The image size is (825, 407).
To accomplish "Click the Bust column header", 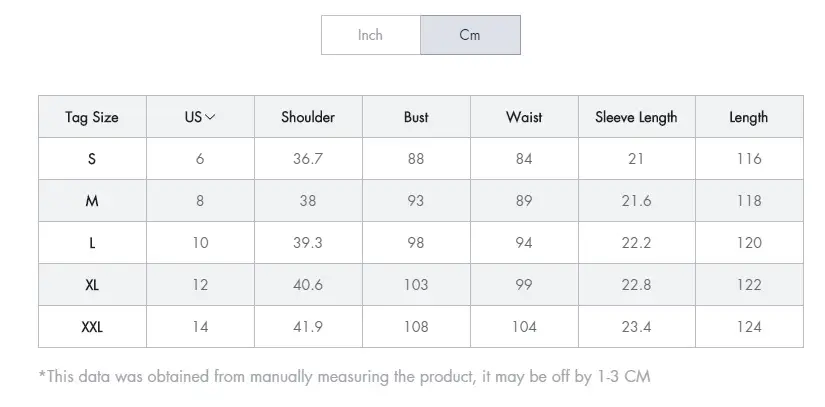I will coord(416,117).
